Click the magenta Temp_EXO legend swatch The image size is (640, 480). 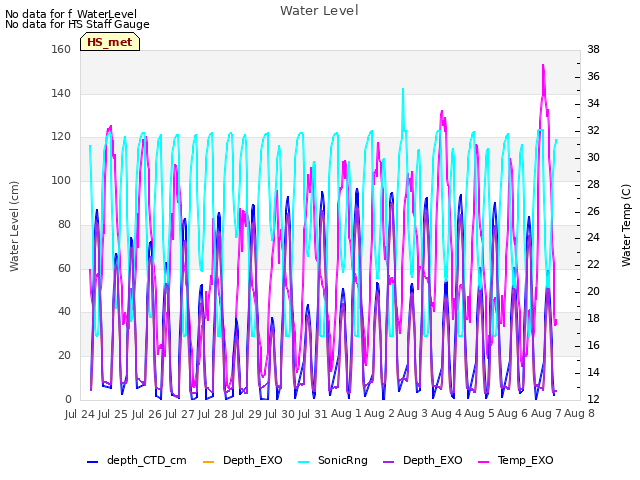pos(483,462)
